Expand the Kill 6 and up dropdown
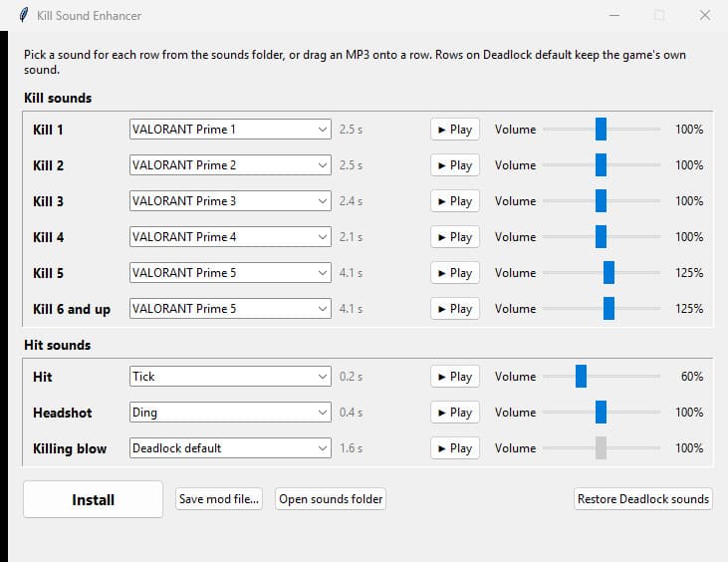The image size is (728, 562). [x=230, y=309]
